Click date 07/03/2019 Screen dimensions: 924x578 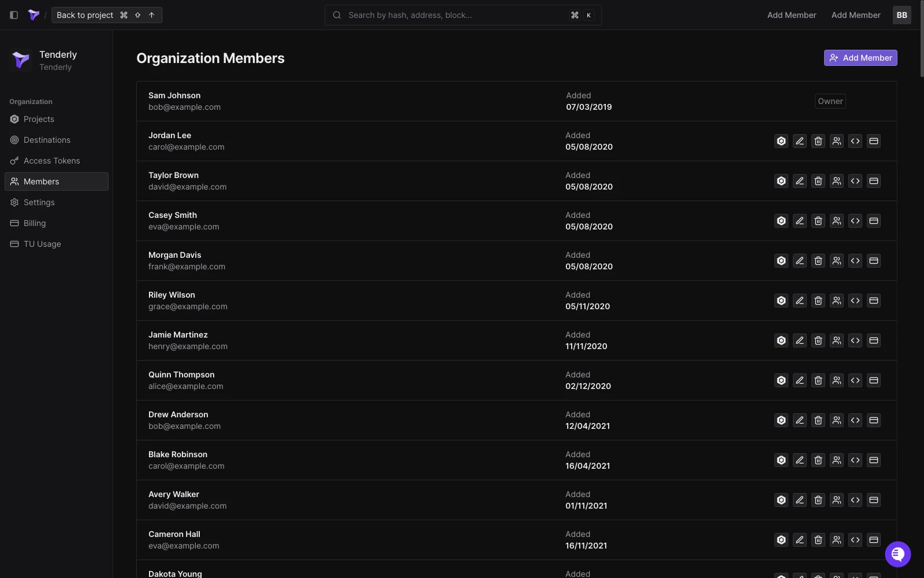point(589,107)
